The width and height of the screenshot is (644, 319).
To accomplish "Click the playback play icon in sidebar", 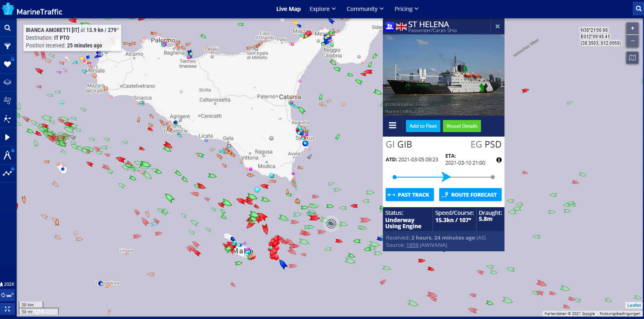I will click(x=7, y=137).
